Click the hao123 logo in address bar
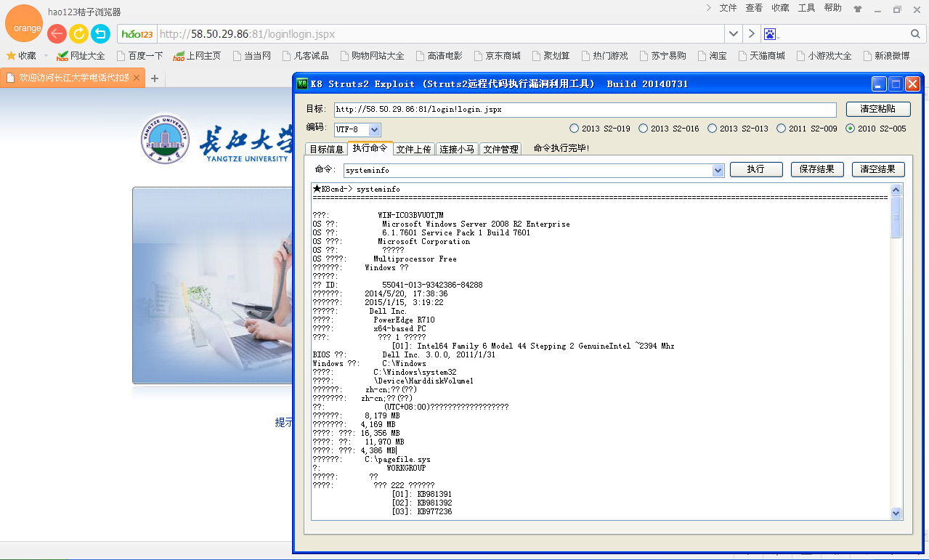The image size is (929, 560). 137,34
